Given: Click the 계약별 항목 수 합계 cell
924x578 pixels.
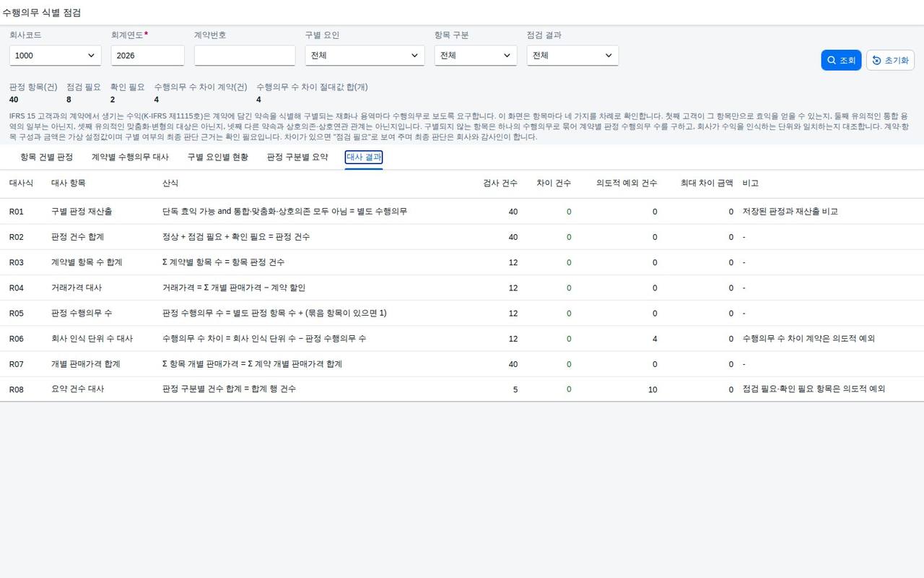Looking at the screenshot, I should pos(87,262).
